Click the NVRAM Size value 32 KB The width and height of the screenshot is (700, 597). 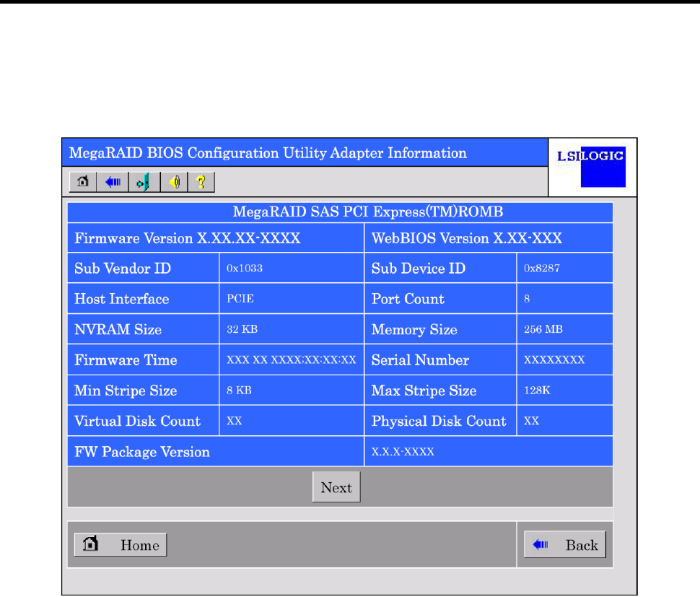point(242,329)
